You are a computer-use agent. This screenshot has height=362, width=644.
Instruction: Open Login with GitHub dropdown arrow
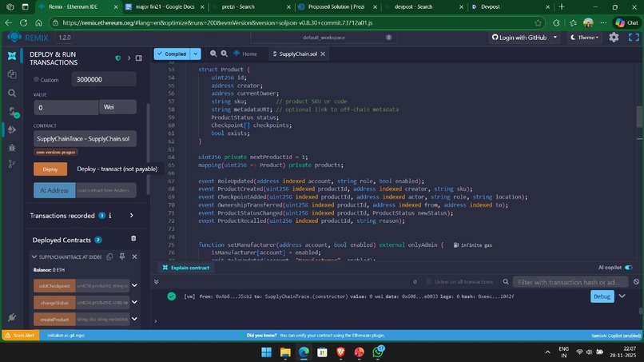tap(555, 38)
